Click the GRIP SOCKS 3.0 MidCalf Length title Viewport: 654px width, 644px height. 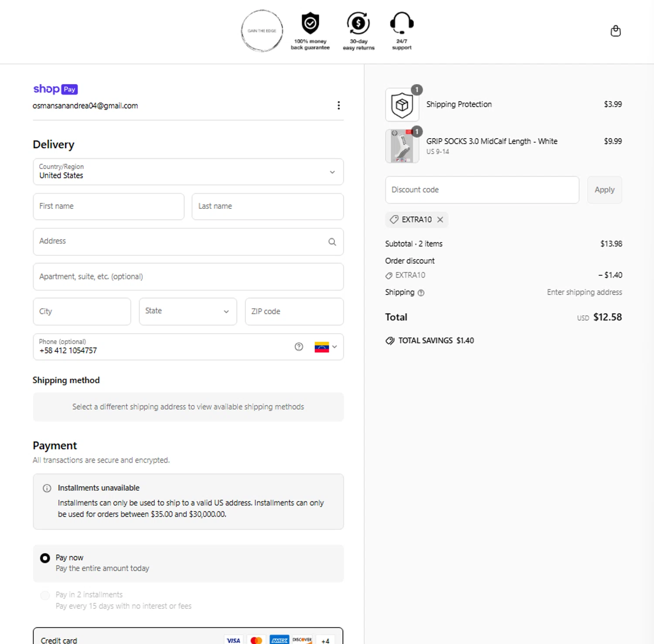(492, 141)
